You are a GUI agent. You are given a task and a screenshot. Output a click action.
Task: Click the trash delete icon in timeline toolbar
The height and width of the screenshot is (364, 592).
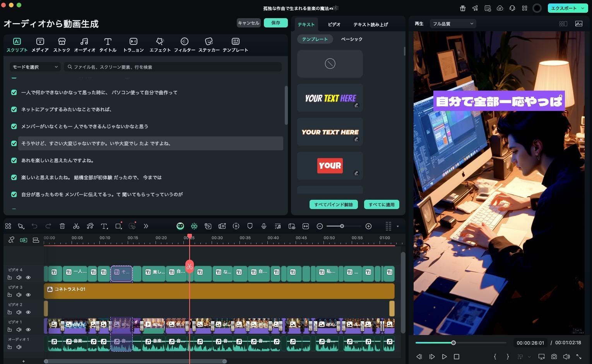(x=62, y=226)
